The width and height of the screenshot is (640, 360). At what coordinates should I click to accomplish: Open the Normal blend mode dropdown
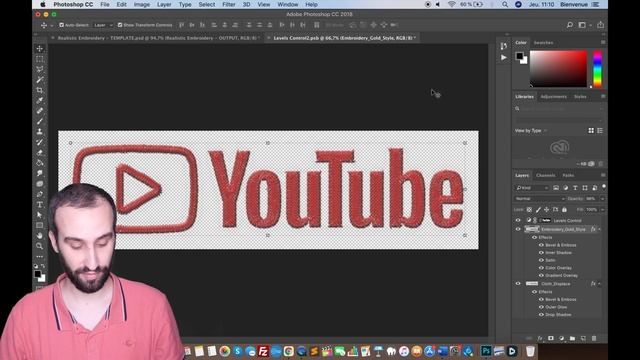point(539,199)
